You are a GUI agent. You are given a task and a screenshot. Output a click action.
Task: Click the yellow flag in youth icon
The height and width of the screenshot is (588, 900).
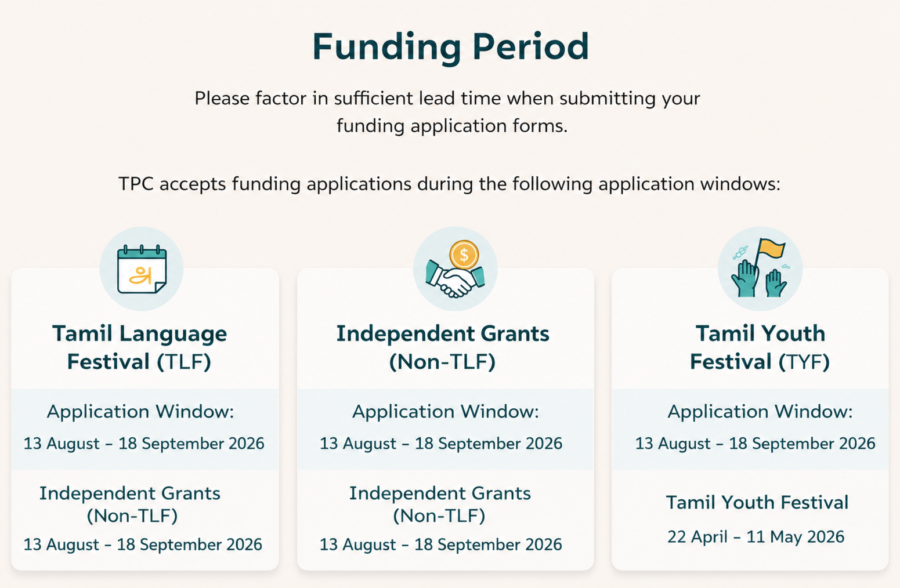coord(772,249)
